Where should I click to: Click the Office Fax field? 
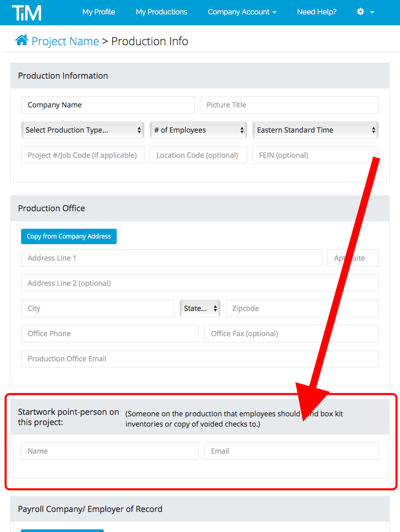[x=292, y=334]
